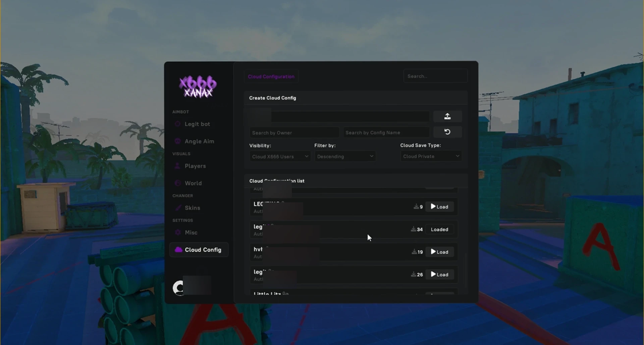Open the Angle Aim section
Screen dimensions: 644x345
click(x=199, y=141)
